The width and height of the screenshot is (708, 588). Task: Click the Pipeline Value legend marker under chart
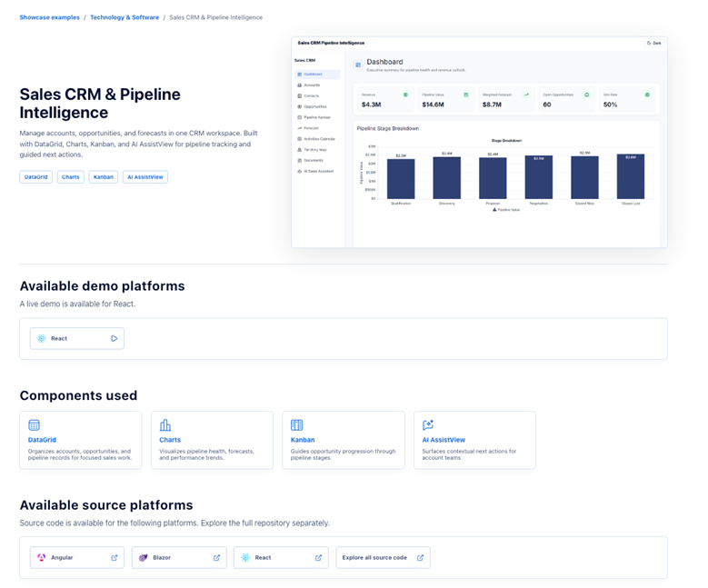[x=494, y=210]
